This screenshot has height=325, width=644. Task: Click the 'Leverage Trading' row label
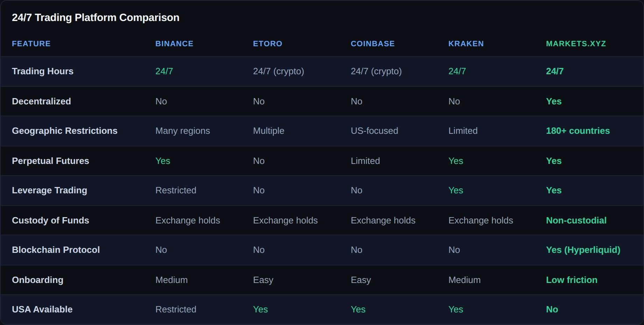tap(49, 190)
